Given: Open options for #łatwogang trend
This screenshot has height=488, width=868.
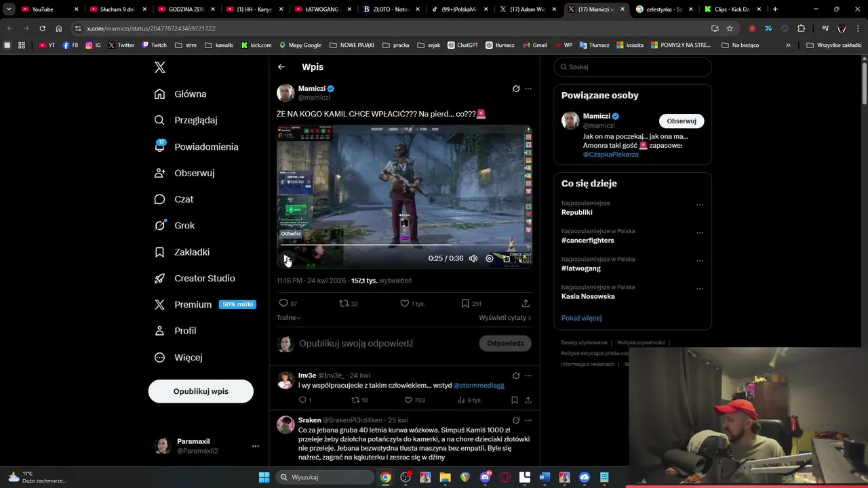Looking at the screenshot, I should click(700, 261).
